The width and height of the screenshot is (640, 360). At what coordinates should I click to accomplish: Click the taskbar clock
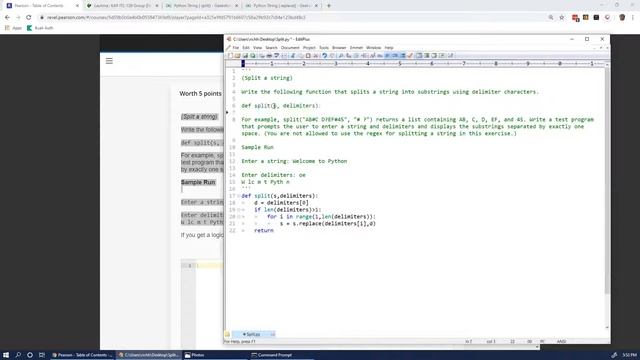click(x=629, y=355)
